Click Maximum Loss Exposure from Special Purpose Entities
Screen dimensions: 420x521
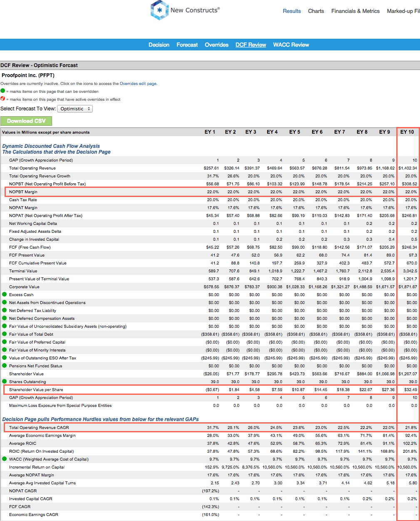[60, 406]
